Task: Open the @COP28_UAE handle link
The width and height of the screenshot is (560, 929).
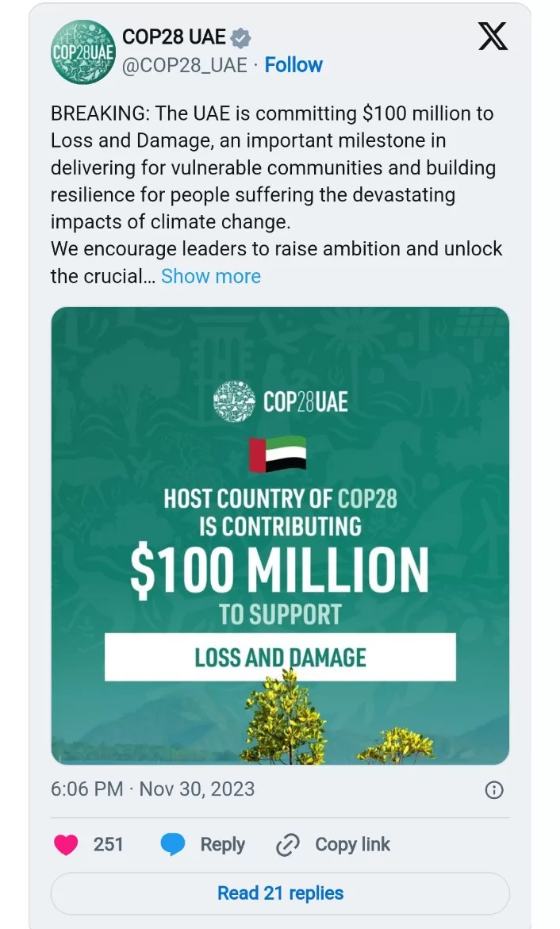Action: tap(184, 65)
